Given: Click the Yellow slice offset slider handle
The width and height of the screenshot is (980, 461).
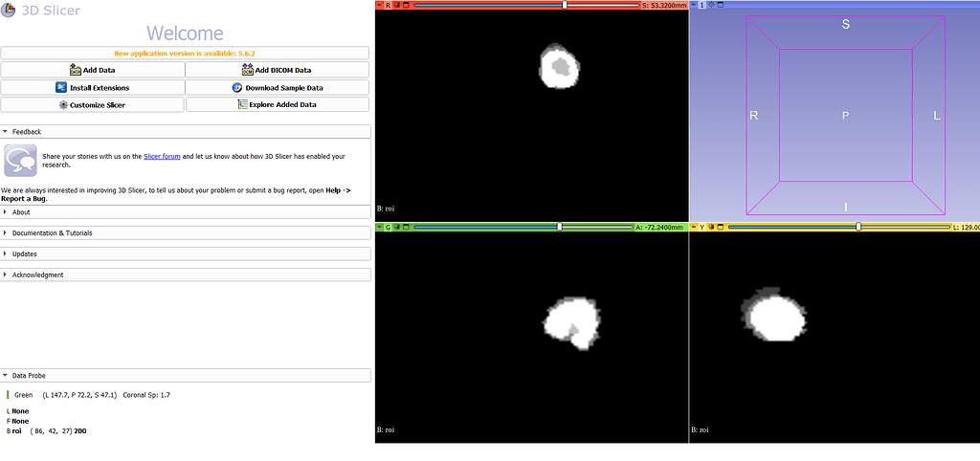Looking at the screenshot, I should (x=858, y=227).
